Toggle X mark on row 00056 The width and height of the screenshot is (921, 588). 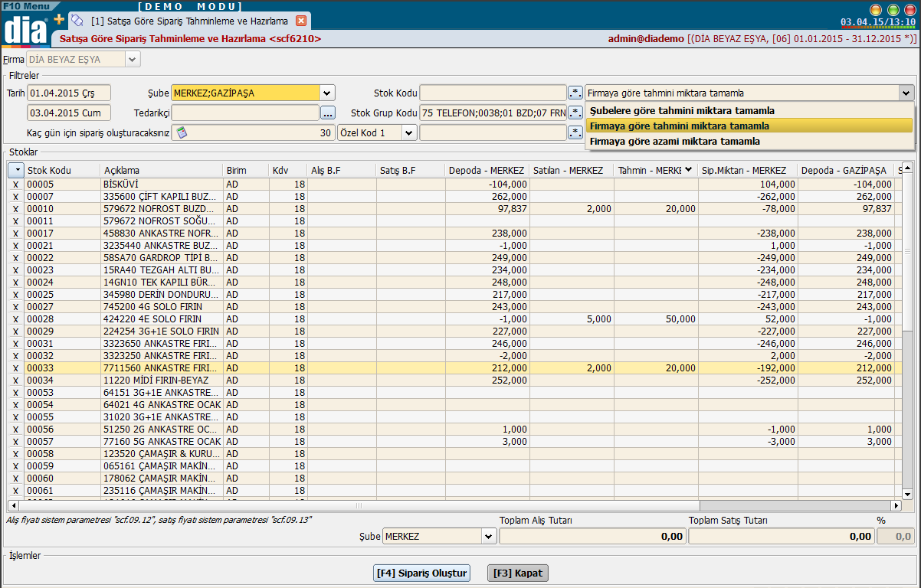[x=15, y=429]
